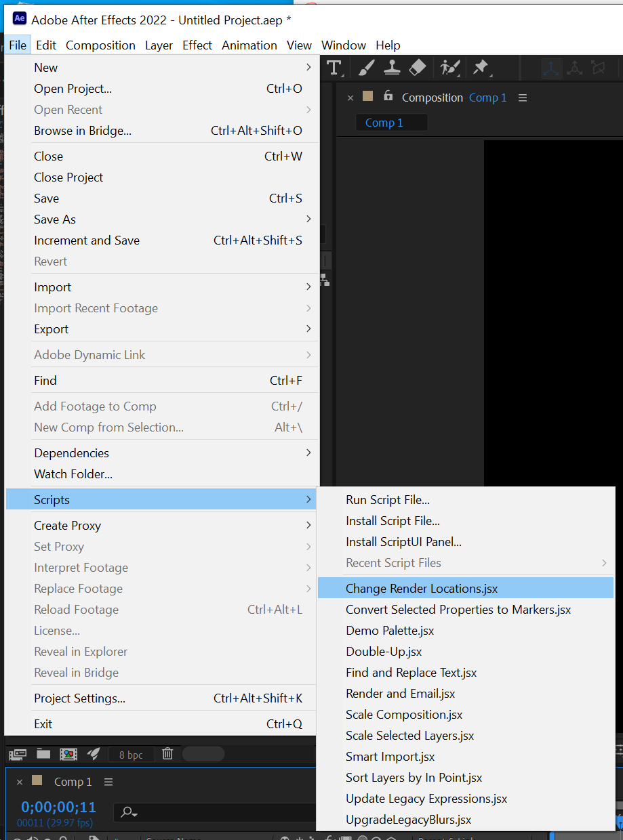
Task: Choose Install ScriptUI Panel...
Action: click(466, 542)
